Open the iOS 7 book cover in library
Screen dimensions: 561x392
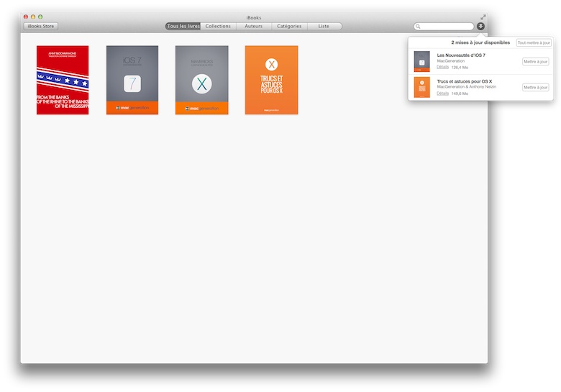pos(132,80)
